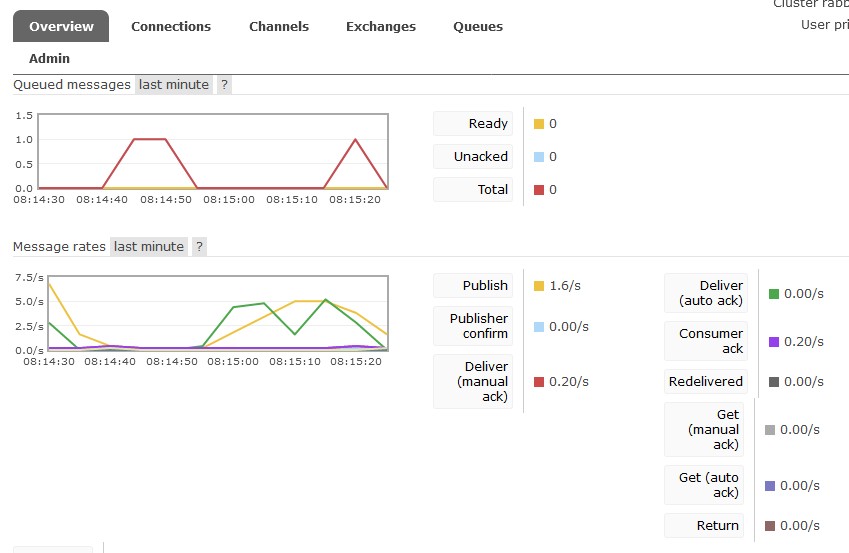The height and width of the screenshot is (553, 849).
Task: Go to the Channels tab
Action: [x=279, y=26]
